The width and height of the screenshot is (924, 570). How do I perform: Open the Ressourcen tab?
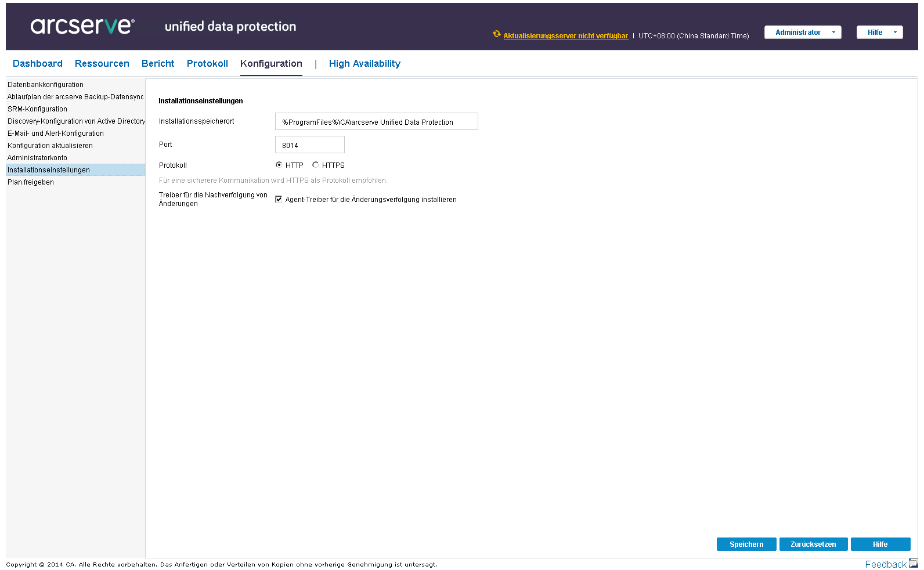pos(102,64)
